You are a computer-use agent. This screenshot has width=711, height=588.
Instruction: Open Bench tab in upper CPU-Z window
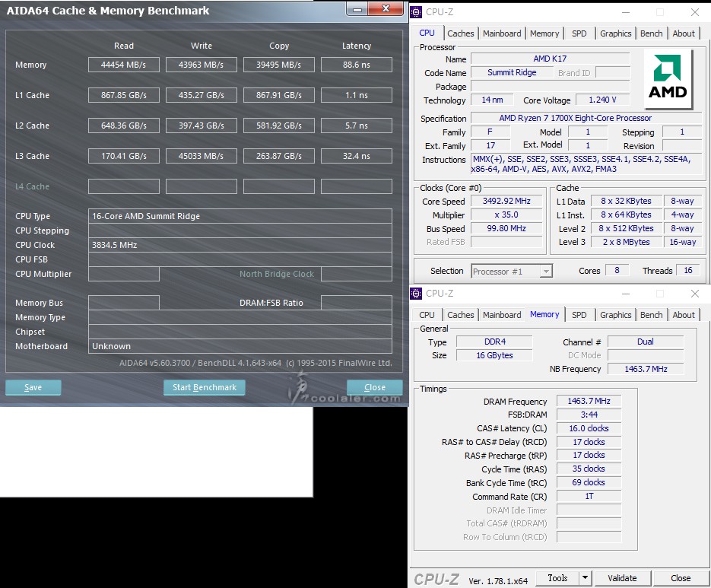[x=651, y=33]
